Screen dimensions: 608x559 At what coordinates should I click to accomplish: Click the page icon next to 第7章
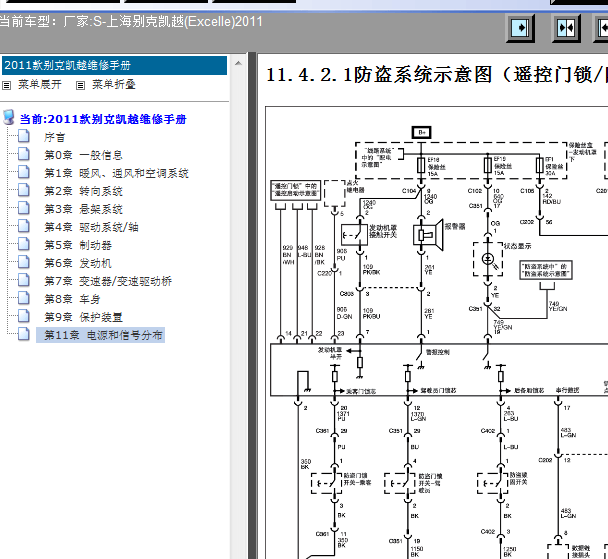click(24, 280)
